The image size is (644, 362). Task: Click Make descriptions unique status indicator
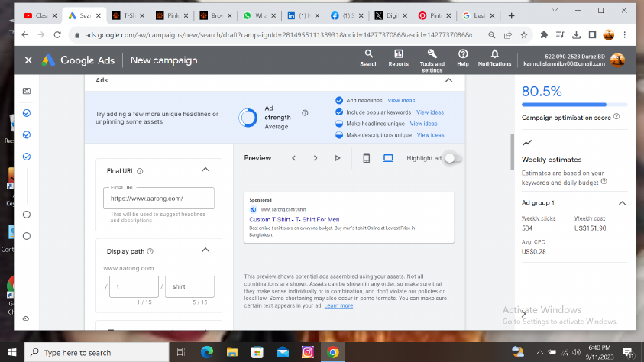point(339,135)
